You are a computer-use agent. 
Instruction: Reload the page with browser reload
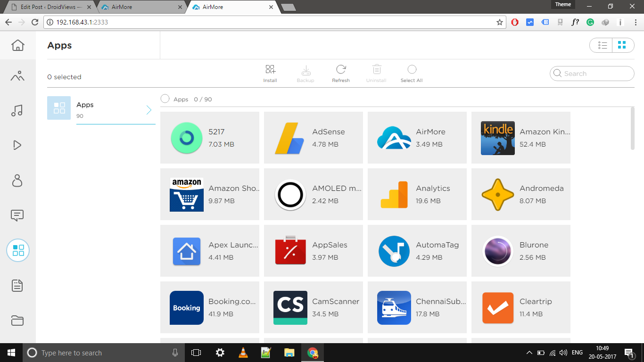pos(34,22)
